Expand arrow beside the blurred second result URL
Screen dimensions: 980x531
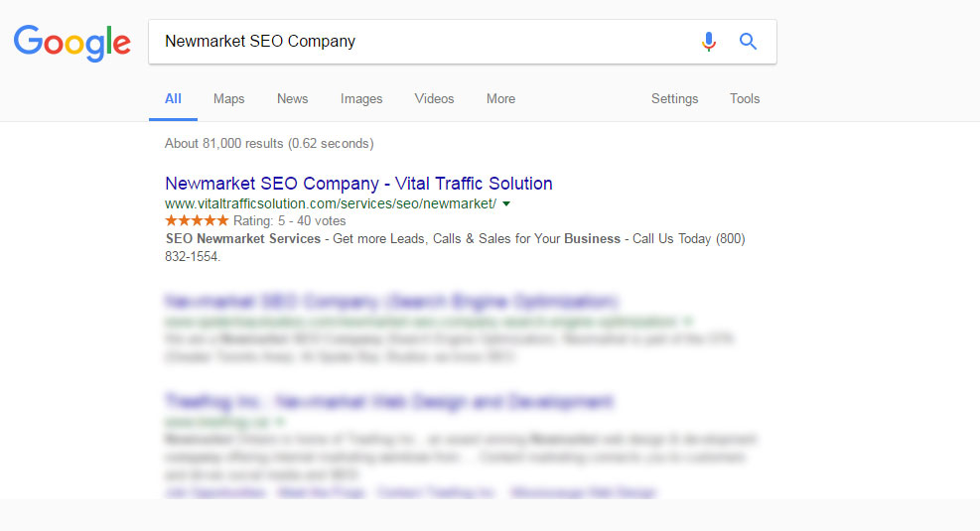687,322
